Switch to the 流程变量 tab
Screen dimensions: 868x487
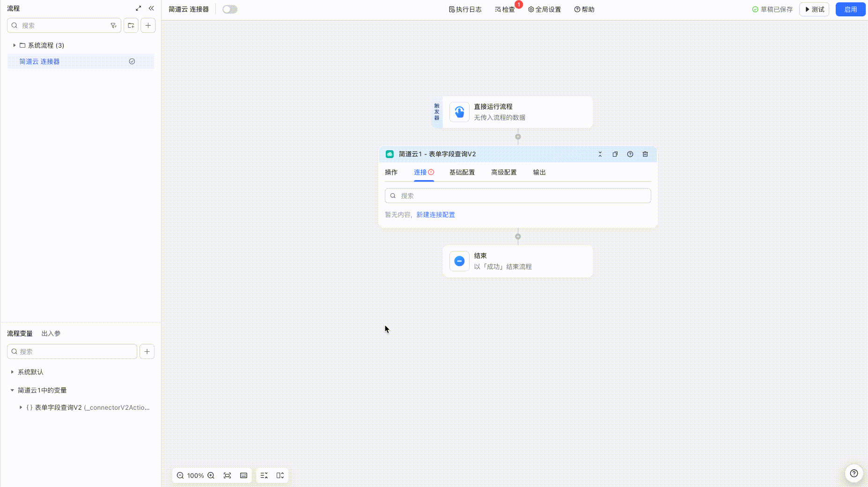(20, 334)
